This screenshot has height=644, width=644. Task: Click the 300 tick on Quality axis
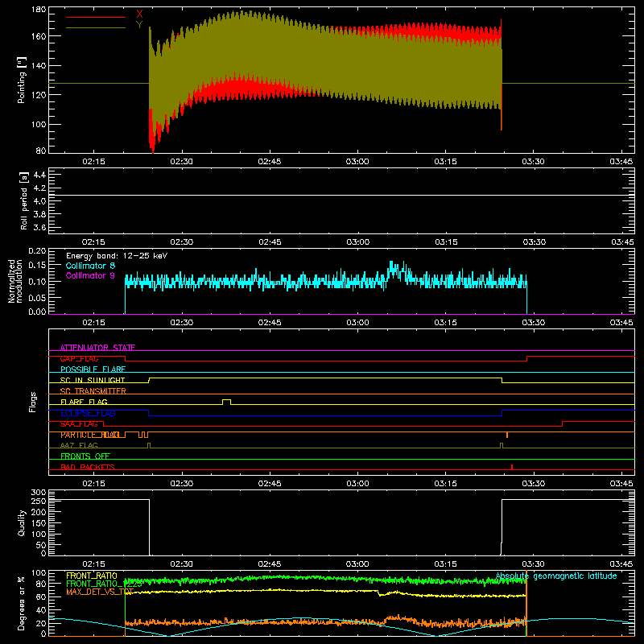pos(39,493)
